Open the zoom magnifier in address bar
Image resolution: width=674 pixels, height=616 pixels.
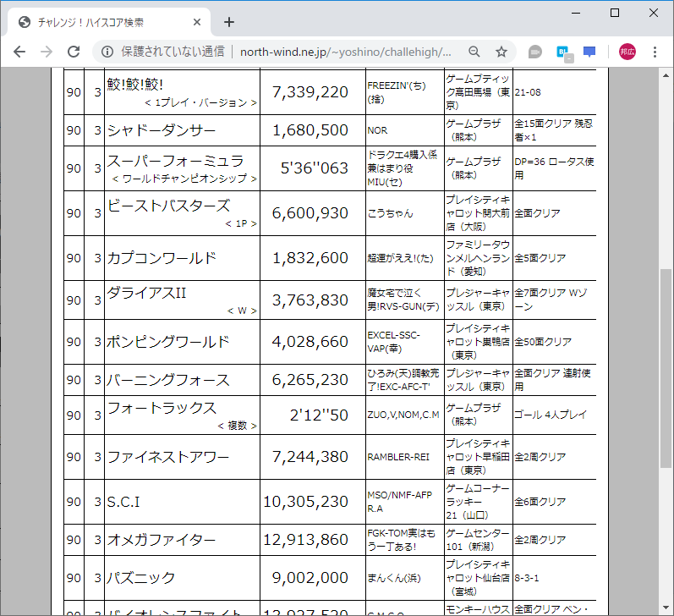[474, 52]
